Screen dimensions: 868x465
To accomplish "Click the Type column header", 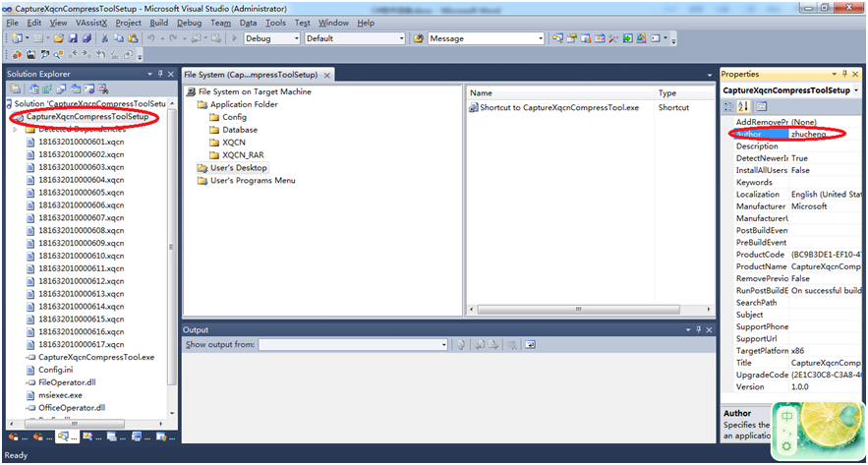I will pos(685,93).
